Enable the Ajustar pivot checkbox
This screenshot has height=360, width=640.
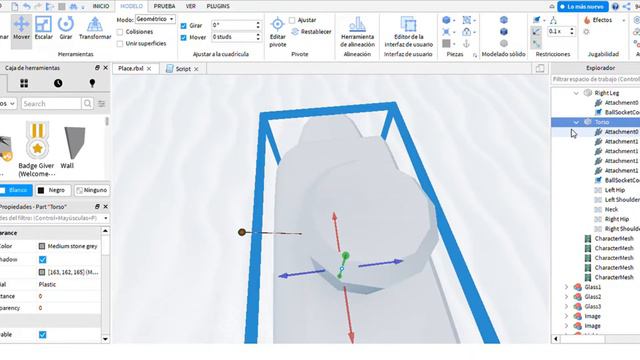(292, 20)
